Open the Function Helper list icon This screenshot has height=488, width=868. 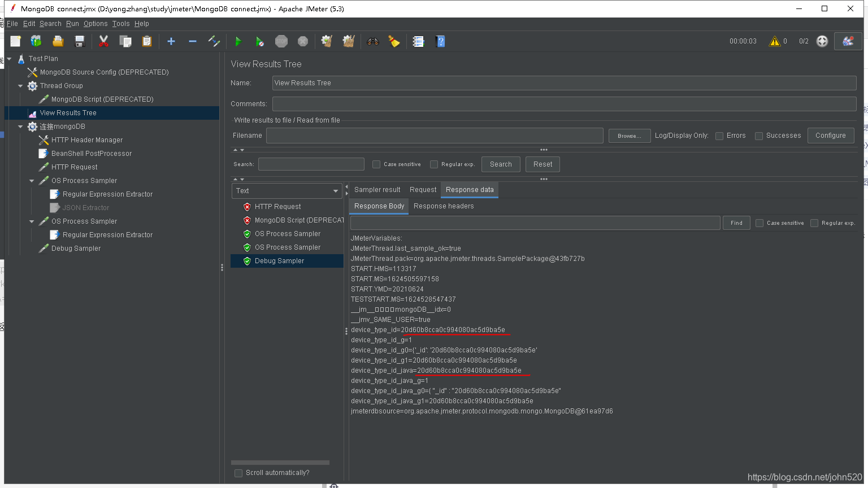click(x=418, y=41)
